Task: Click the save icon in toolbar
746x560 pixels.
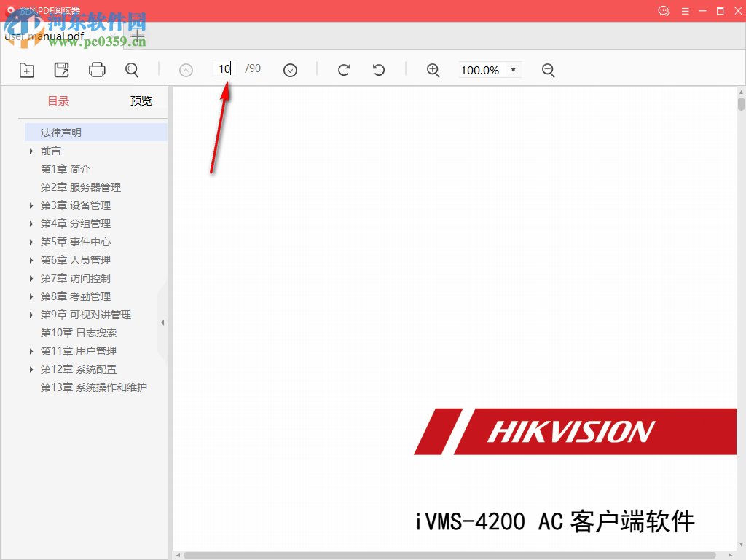Action: (62, 70)
